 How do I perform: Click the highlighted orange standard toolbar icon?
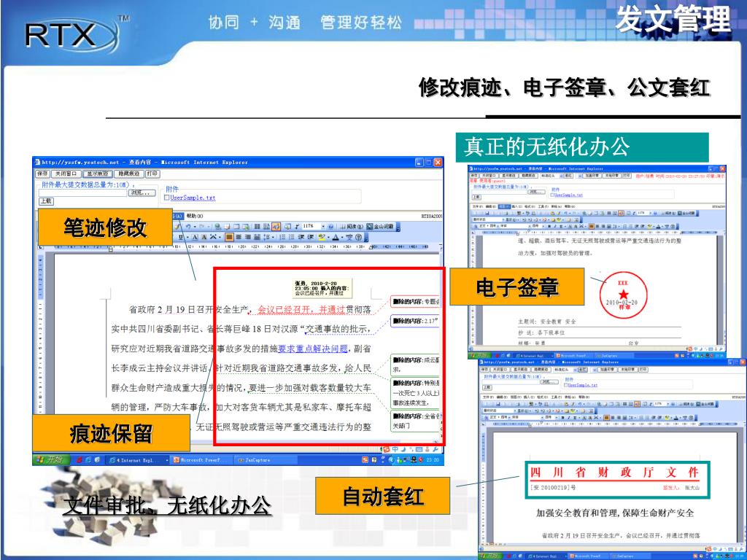point(276,227)
